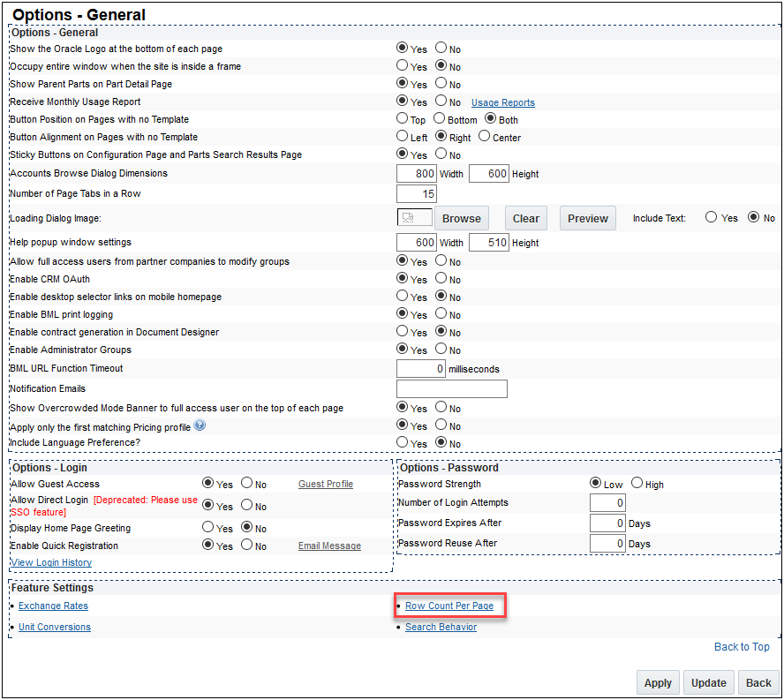Select No for Show Overcrowded Mode Banner

[x=441, y=407]
